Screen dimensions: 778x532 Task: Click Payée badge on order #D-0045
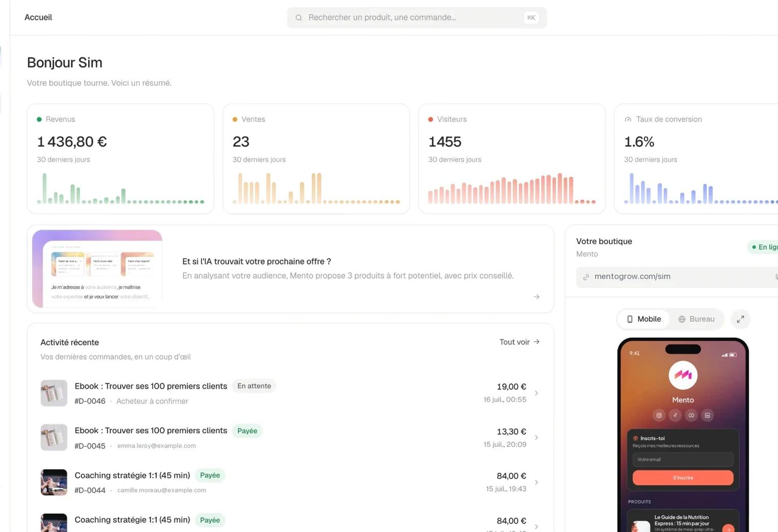coord(247,431)
